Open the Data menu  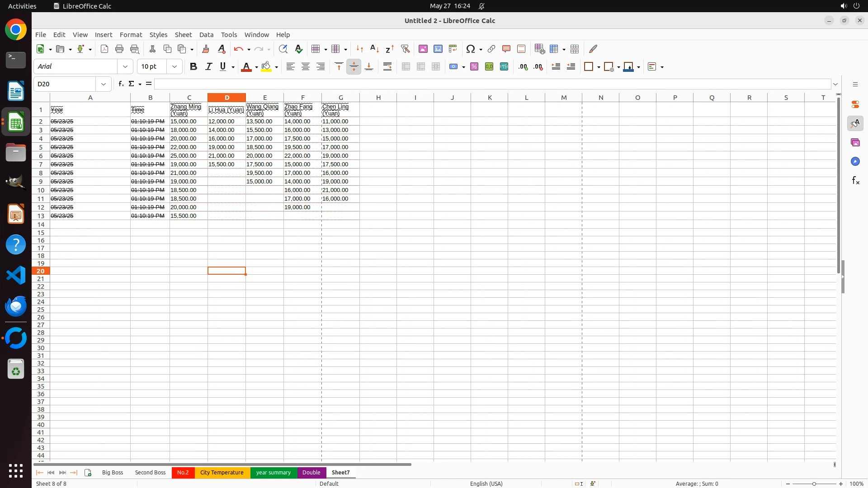point(206,35)
